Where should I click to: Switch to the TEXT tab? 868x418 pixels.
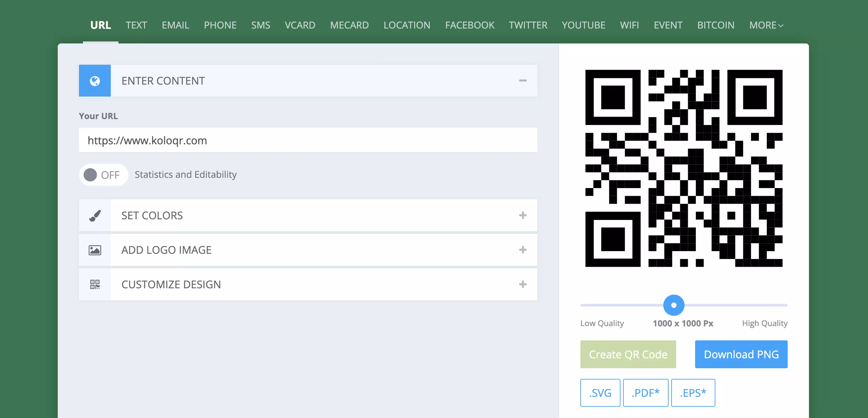pyautogui.click(x=136, y=25)
